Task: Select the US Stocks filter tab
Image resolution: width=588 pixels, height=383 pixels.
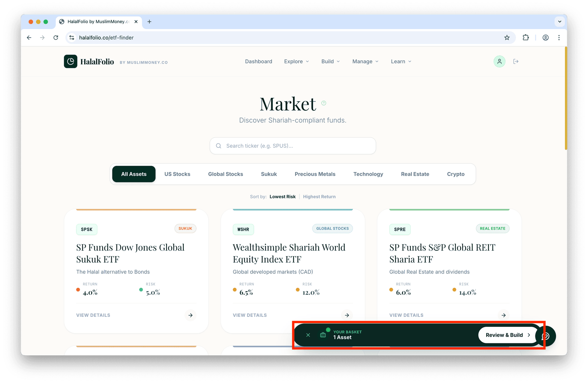Action: pos(178,174)
